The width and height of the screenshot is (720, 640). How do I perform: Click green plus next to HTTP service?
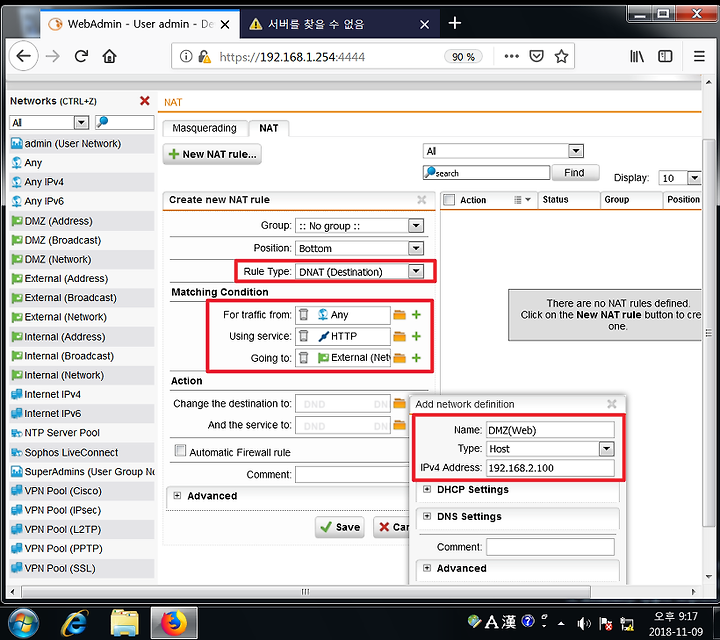[416, 336]
